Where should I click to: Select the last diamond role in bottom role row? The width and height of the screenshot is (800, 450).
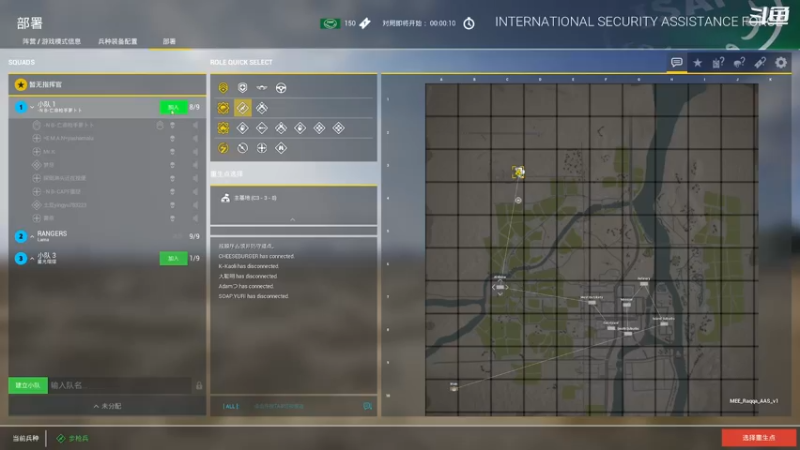tap(281, 148)
